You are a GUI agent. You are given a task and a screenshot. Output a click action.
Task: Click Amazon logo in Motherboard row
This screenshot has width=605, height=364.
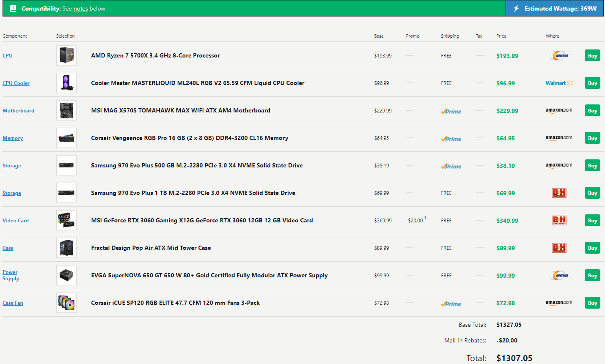coord(559,110)
